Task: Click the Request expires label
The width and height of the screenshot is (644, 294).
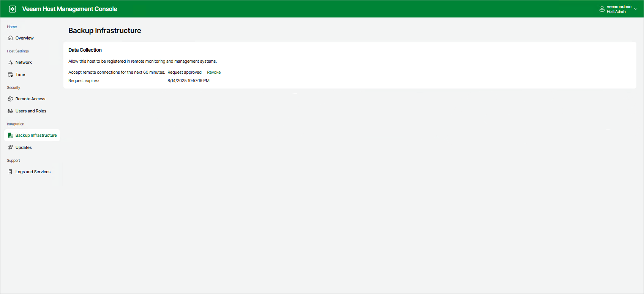Action: 84,81
